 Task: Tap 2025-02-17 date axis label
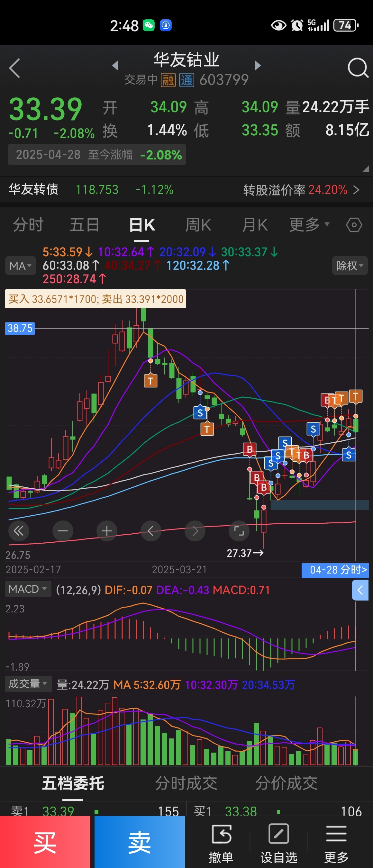point(33,569)
